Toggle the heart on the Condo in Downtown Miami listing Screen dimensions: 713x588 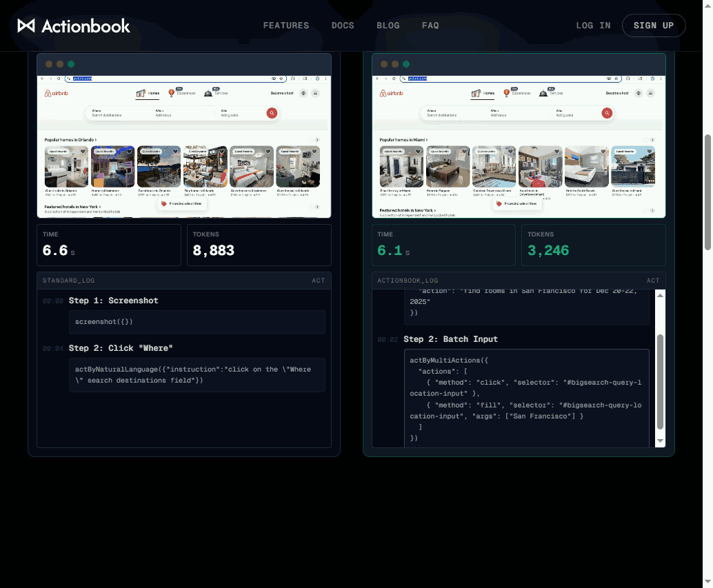tap(511, 152)
